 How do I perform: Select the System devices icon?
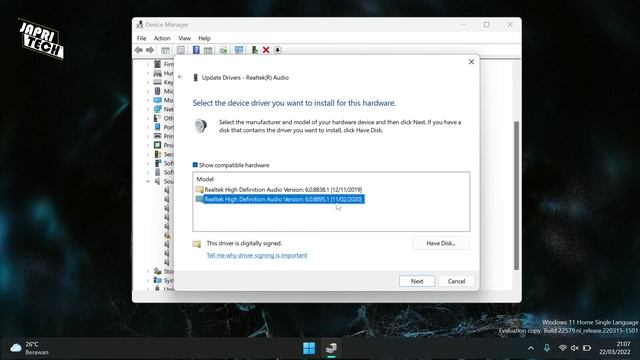click(x=158, y=280)
